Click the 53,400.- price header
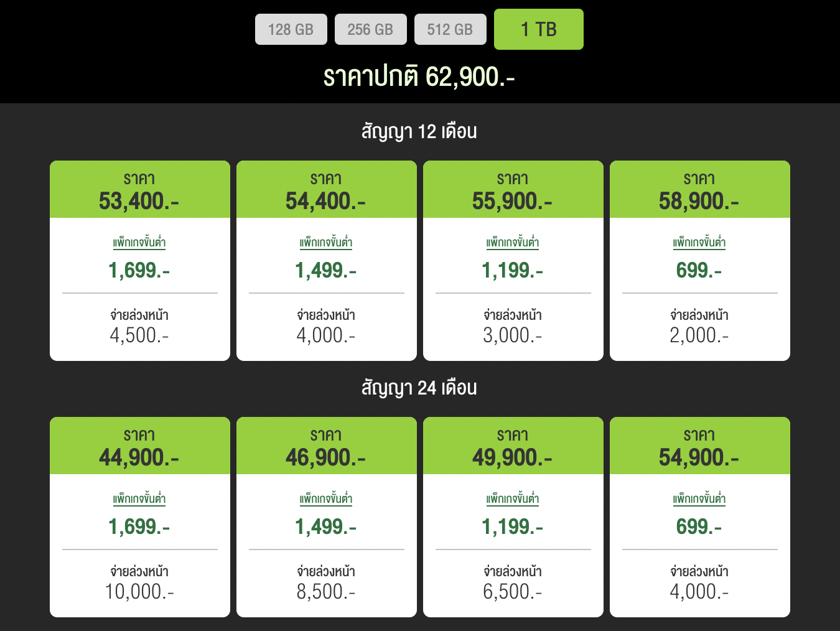840x631 pixels. (139, 190)
